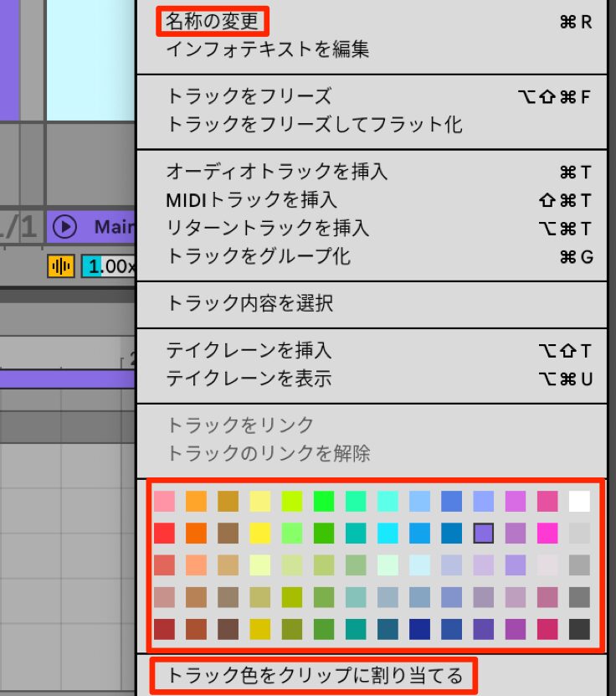Screen dimensions: 616x696
Task: Pick the pale yellow swatch in the third row
Action: 260,565
